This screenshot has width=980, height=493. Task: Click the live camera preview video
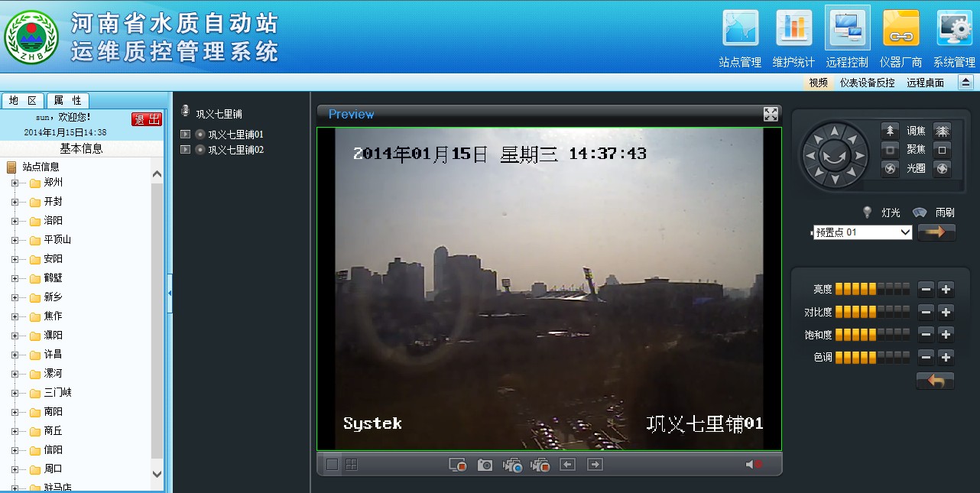[x=549, y=289]
